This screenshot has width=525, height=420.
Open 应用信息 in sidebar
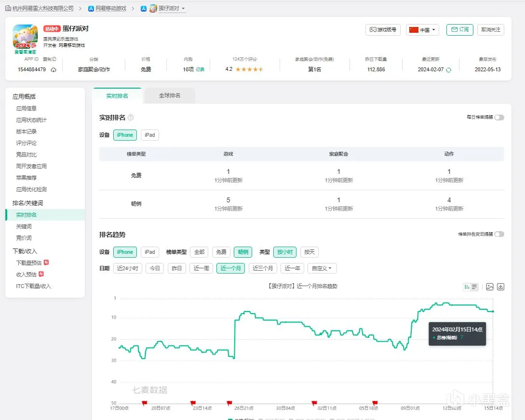tap(27, 108)
